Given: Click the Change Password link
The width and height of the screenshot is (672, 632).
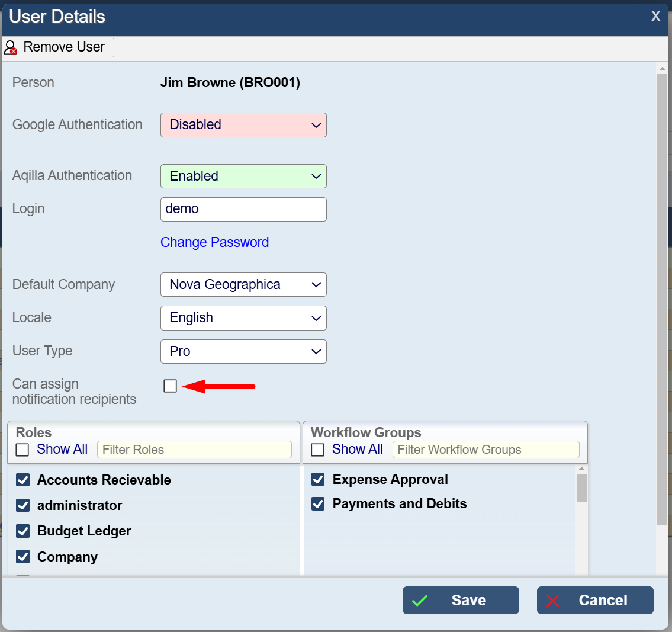Looking at the screenshot, I should [214, 242].
